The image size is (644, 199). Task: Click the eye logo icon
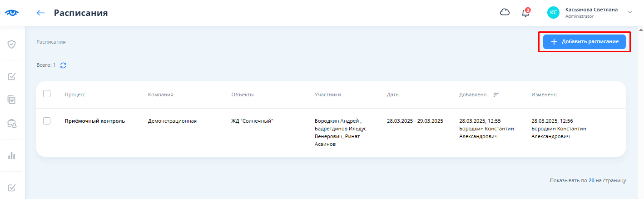[x=12, y=13]
